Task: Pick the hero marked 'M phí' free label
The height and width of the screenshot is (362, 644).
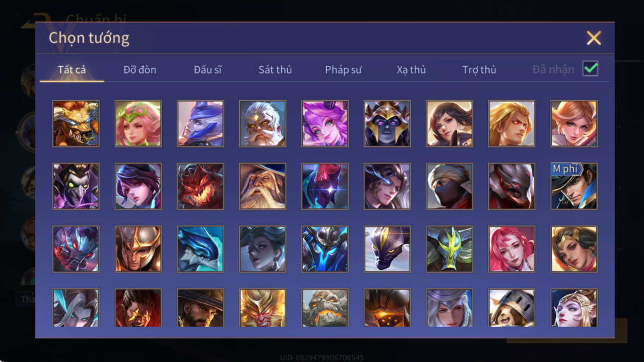Action: coord(574,186)
